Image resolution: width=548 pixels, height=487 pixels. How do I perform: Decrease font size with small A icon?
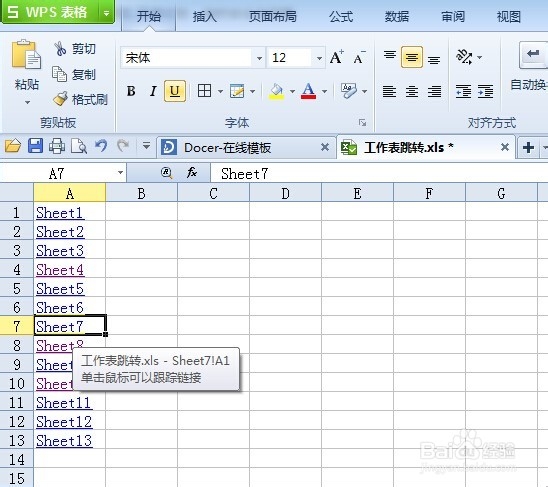click(359, 58)
